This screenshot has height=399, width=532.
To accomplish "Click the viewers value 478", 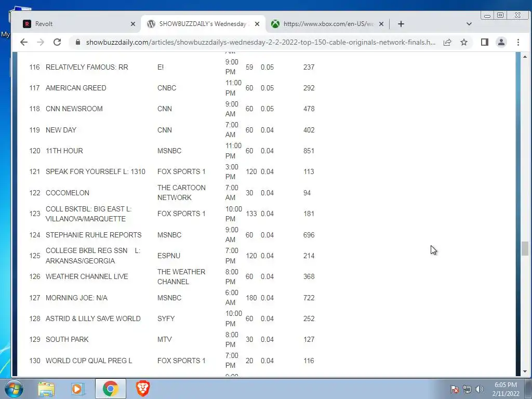I will tap(309, 109).
